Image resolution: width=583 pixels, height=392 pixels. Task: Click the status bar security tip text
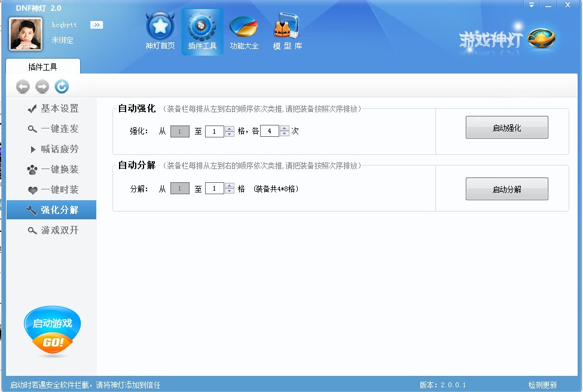(85, 385)
